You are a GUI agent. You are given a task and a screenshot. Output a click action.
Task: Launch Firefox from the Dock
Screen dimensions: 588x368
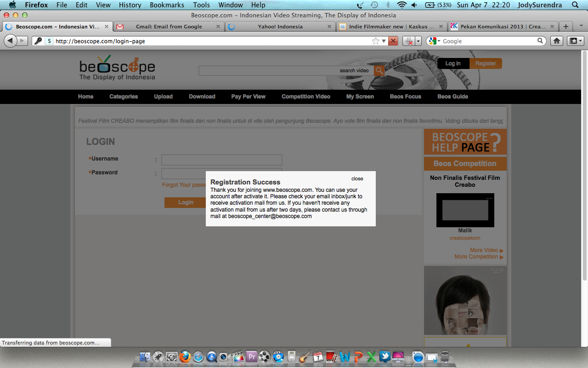(x=185, y=356)
